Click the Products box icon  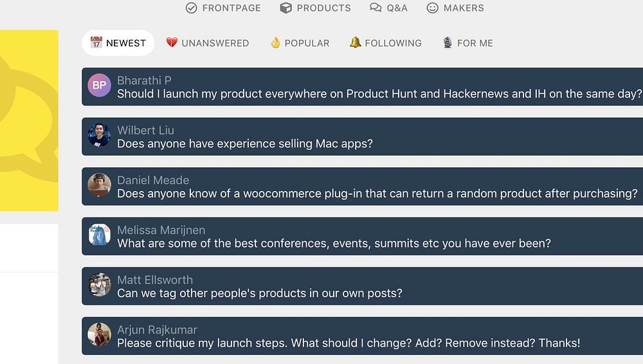click(x=286, y=8)
